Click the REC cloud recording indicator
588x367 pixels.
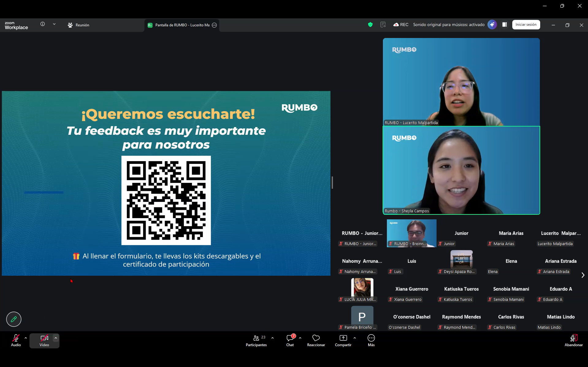pos(401,25)
